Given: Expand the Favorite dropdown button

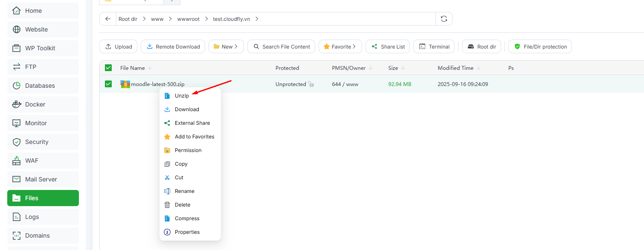Looking at the screenshot, I should pyautogui.click(x=340, y=47).
